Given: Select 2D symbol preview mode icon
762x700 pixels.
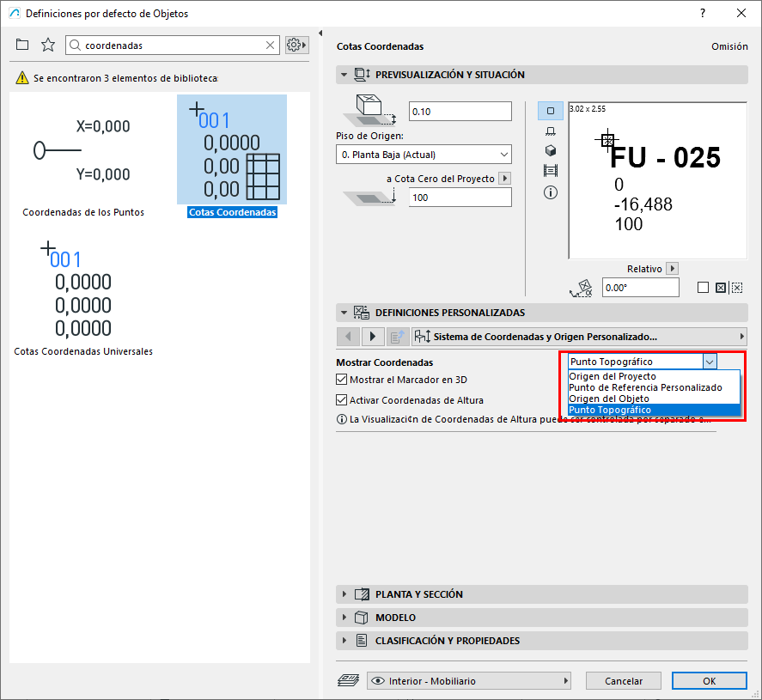Looking at the screenshot, I should tap(550, 111).
